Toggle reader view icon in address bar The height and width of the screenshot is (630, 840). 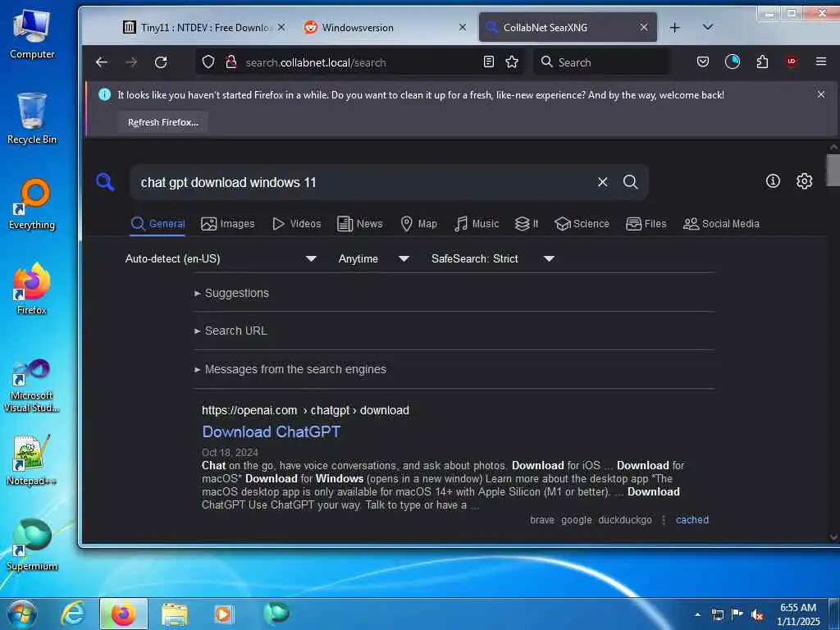point(489,62)
